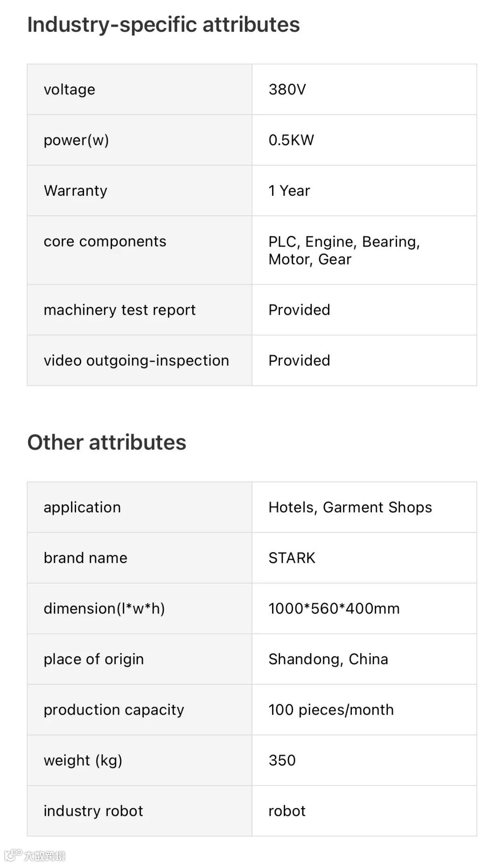Viewport: 504px width, 865px height.
Task: Click the watermark logo icon at bottom left
Action: [x=13, y=855]
